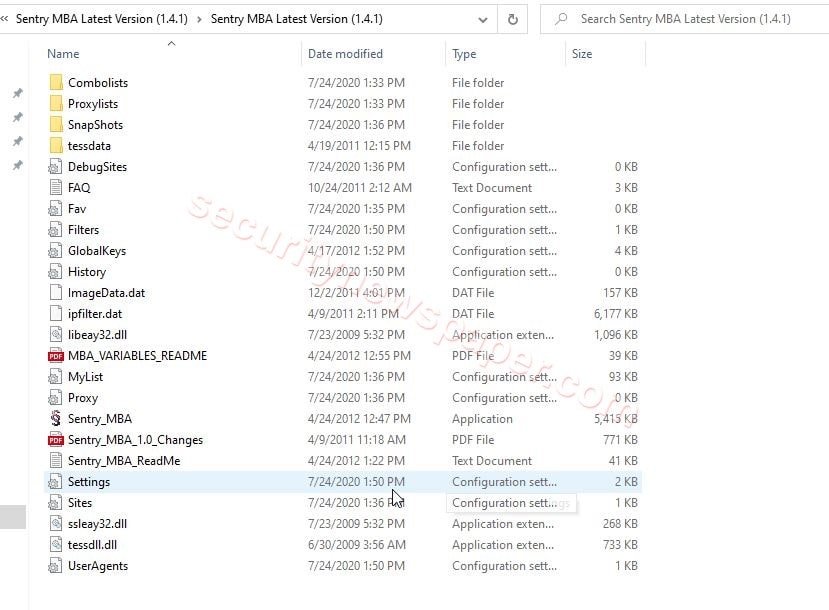Viewport: 829px width, 610px height.
Task: Select the Combolists folder name
Action: point(98,82)
